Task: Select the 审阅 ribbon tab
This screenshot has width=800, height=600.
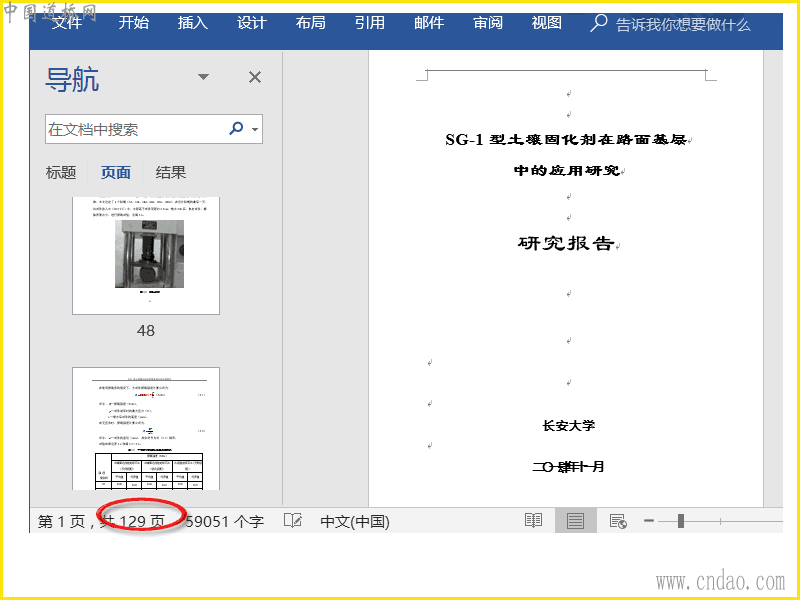Action: tap(488, 23)
